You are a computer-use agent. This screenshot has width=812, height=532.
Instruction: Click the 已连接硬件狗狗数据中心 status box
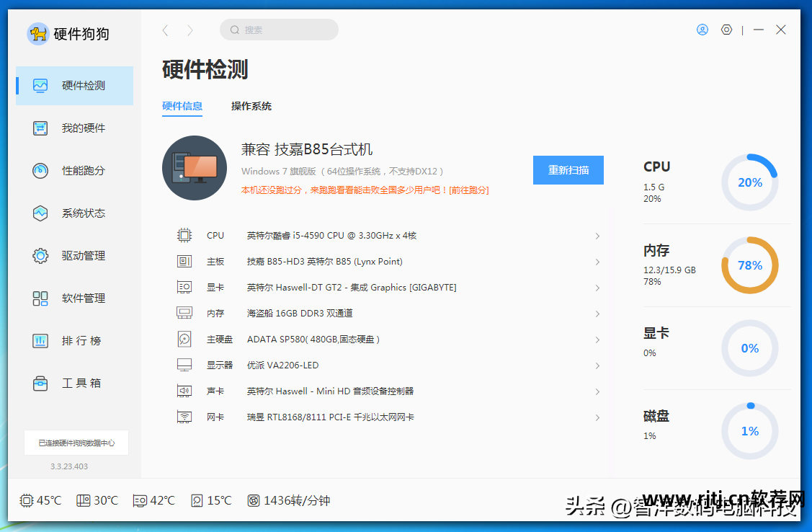click(76, 443)
